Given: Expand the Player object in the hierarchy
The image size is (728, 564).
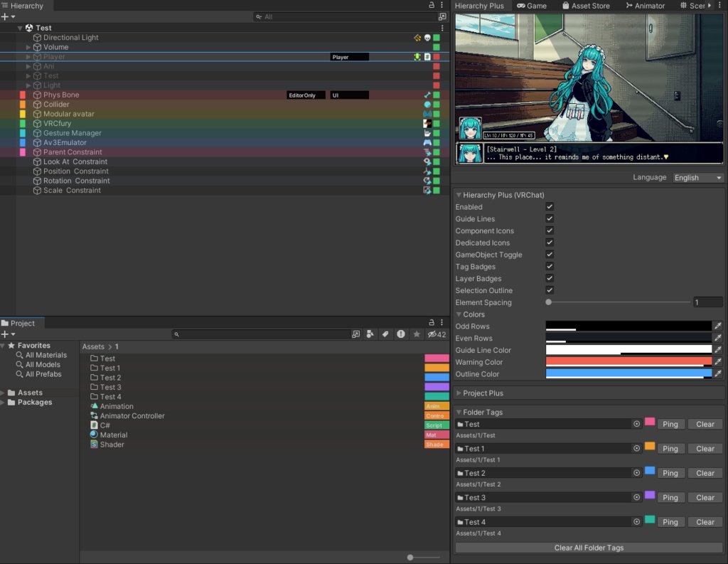Looking at the screenshot, I should [27, 56].
